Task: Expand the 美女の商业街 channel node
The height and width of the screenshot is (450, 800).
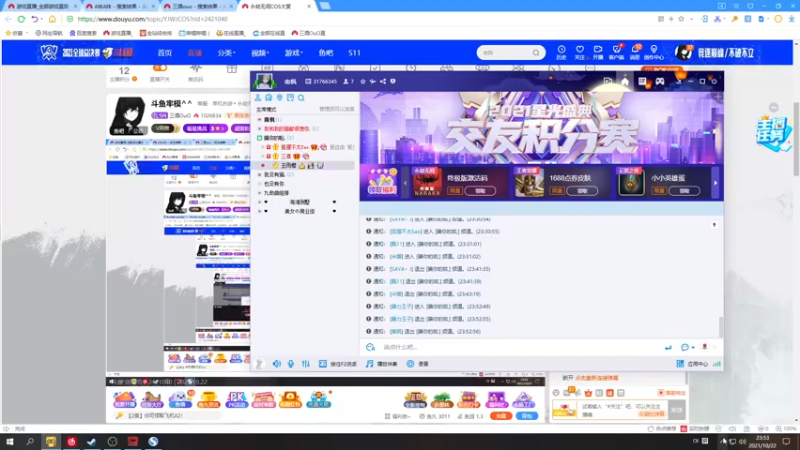Action: point(260,211)
